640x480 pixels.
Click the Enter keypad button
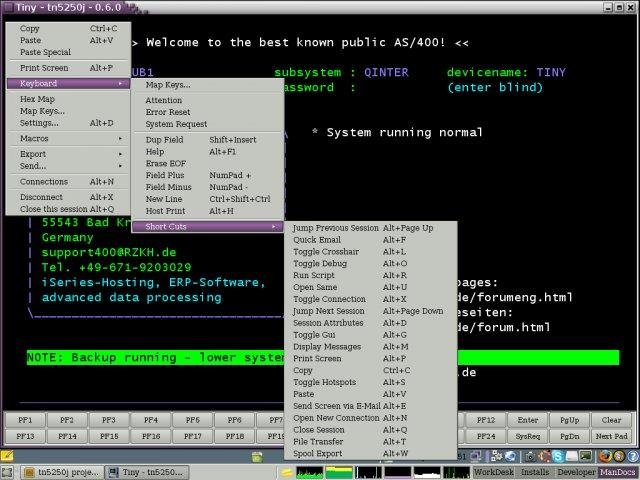click(528, 420)
